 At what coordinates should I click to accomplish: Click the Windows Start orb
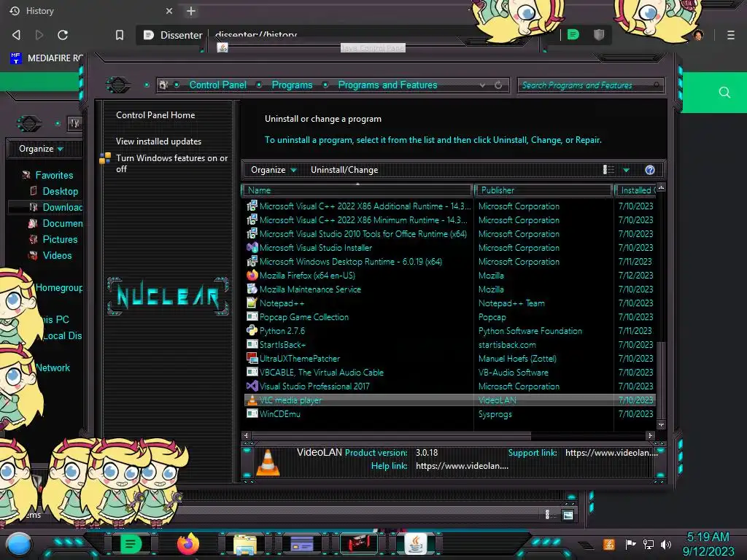coord(19,544)
